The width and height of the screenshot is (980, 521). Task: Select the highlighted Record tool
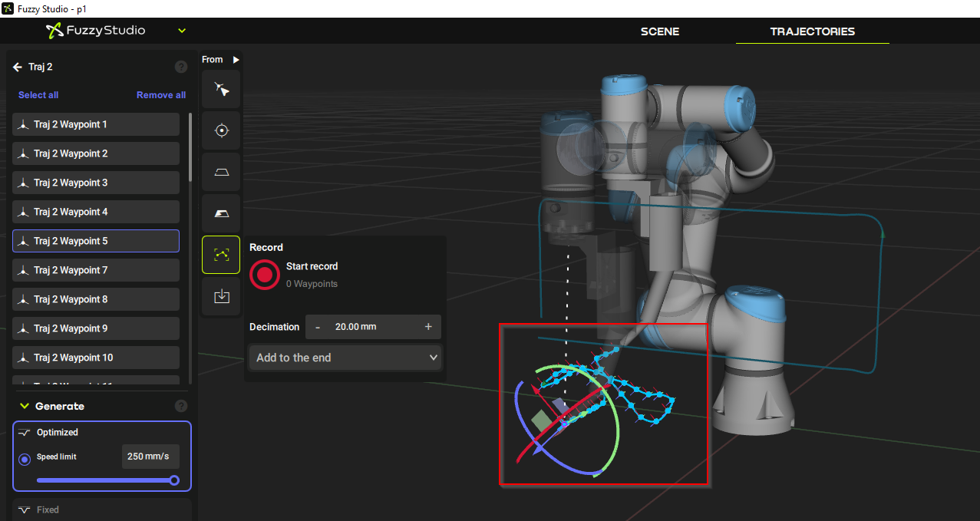(221, 254)
